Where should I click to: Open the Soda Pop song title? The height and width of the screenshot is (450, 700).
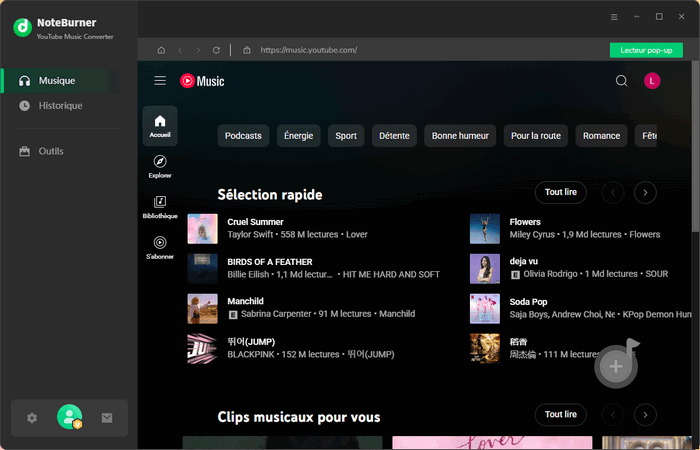pos(528,302)
